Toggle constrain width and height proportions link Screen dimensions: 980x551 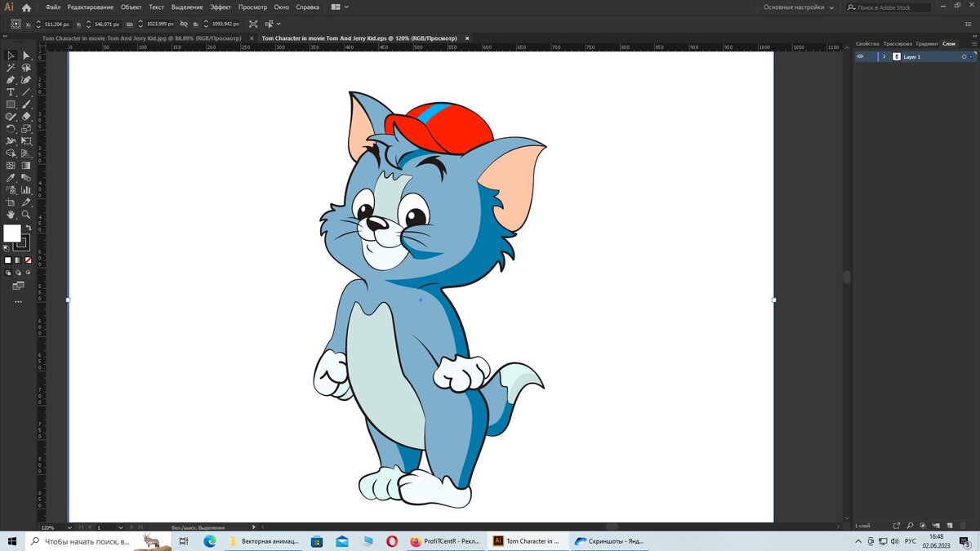click(183, 24)
